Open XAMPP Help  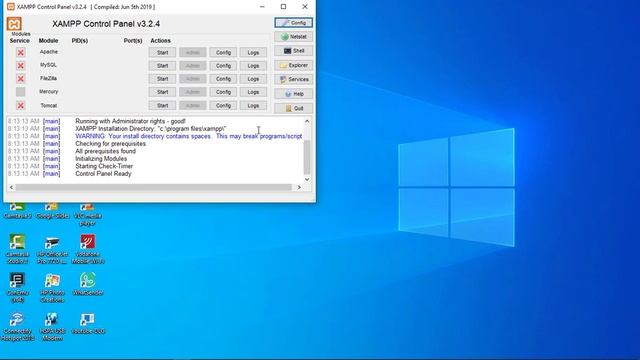click(293, 94)
